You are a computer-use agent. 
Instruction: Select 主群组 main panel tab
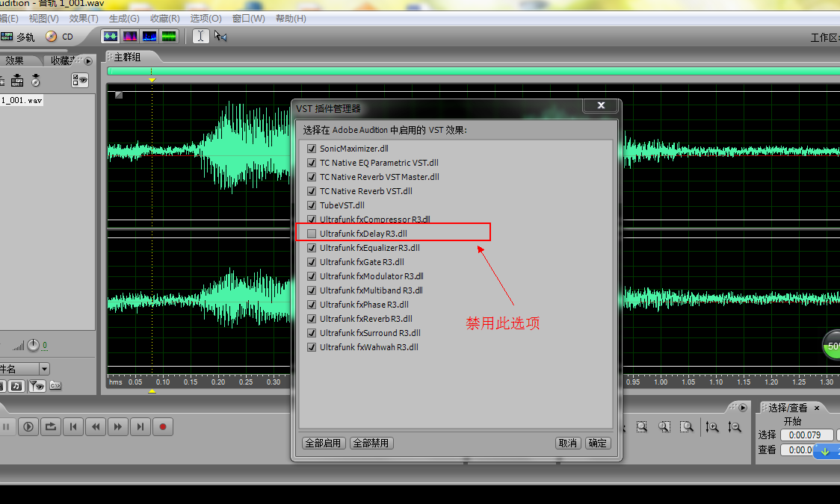(128, 57)
